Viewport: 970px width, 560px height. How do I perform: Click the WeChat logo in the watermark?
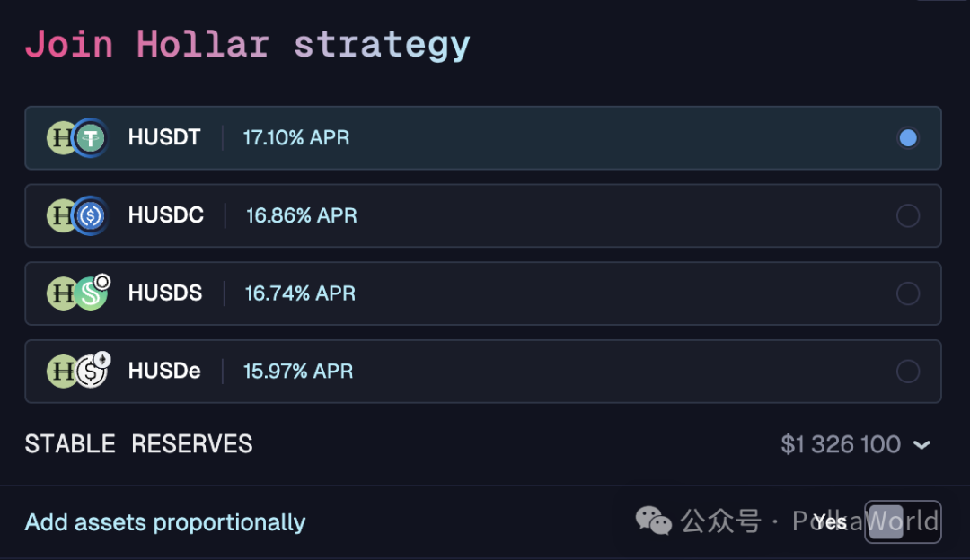pos(653,521)
